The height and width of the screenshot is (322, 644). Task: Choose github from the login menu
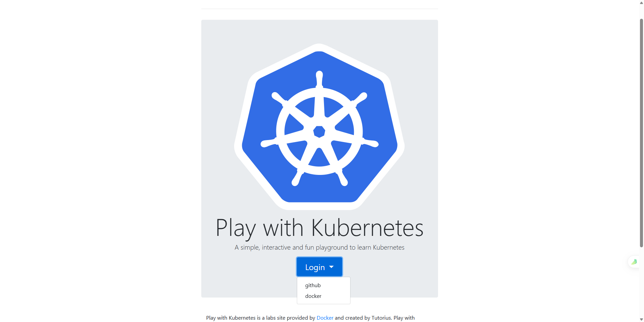coord(323,285)
